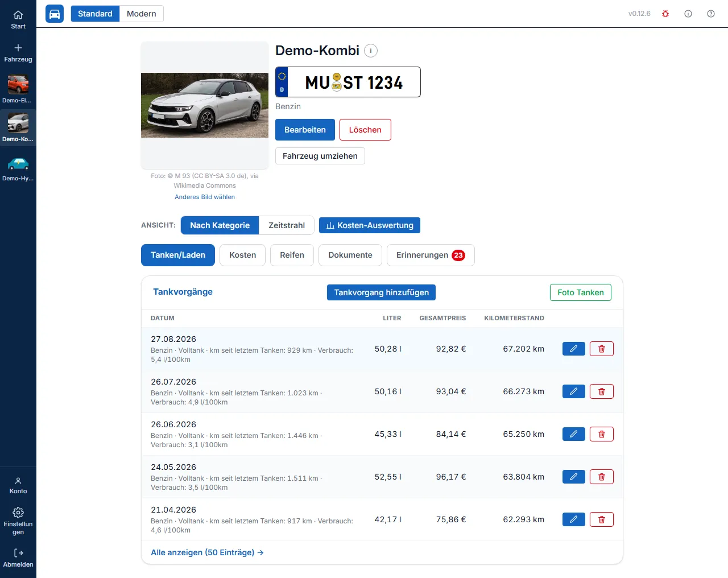Open the Dokumente tab
The height and width of the screenshot is (578, 728).
pos(350,255)
